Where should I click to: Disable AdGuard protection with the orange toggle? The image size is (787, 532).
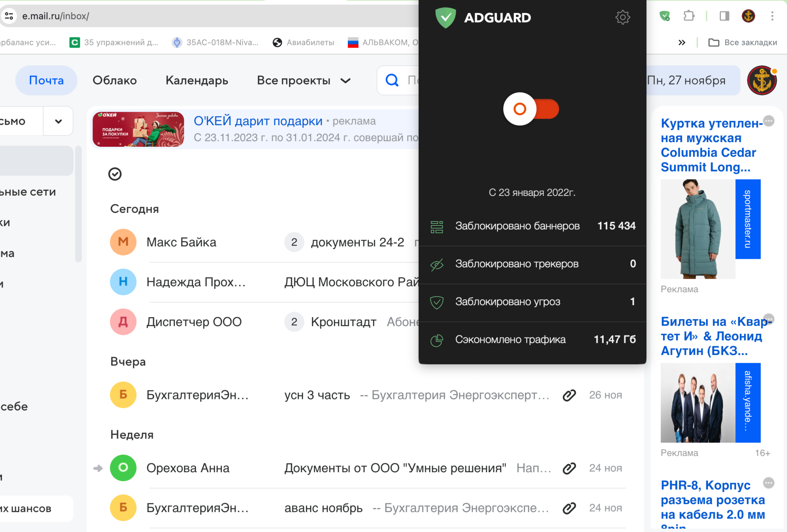point(530,109)
